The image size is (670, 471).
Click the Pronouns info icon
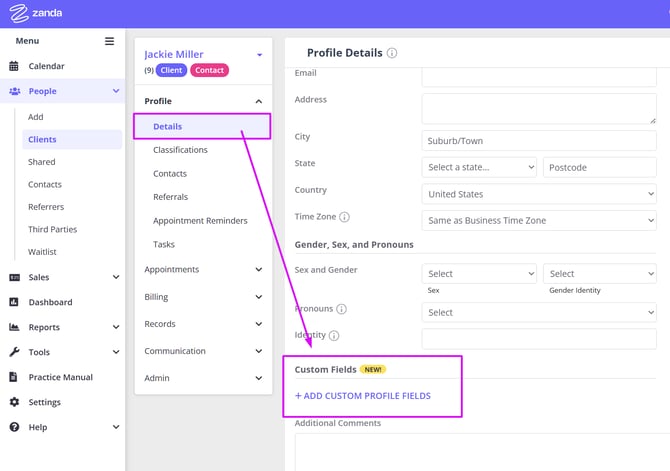(x=341, y=310)
